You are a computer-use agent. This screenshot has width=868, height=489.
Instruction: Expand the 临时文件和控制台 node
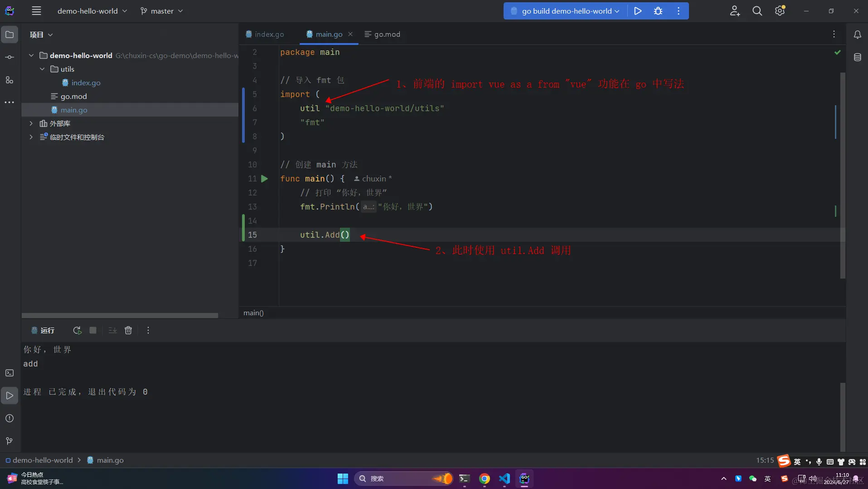click(31, 137)
